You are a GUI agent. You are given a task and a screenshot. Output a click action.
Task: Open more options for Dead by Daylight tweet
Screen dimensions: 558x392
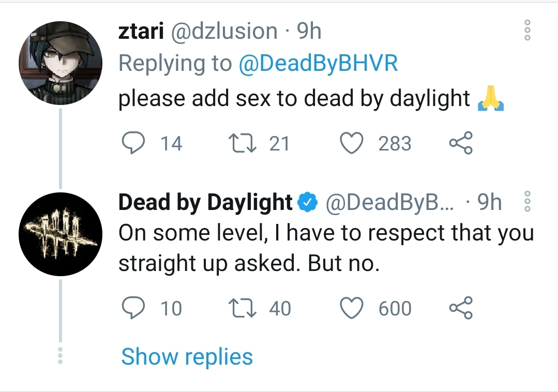click(528, 201)
